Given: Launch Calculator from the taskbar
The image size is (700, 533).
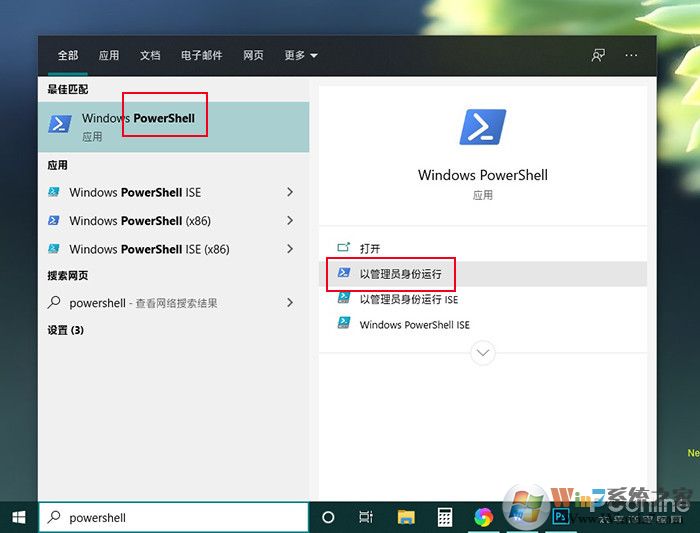Looking at the screenshot, I should (445, 517).
